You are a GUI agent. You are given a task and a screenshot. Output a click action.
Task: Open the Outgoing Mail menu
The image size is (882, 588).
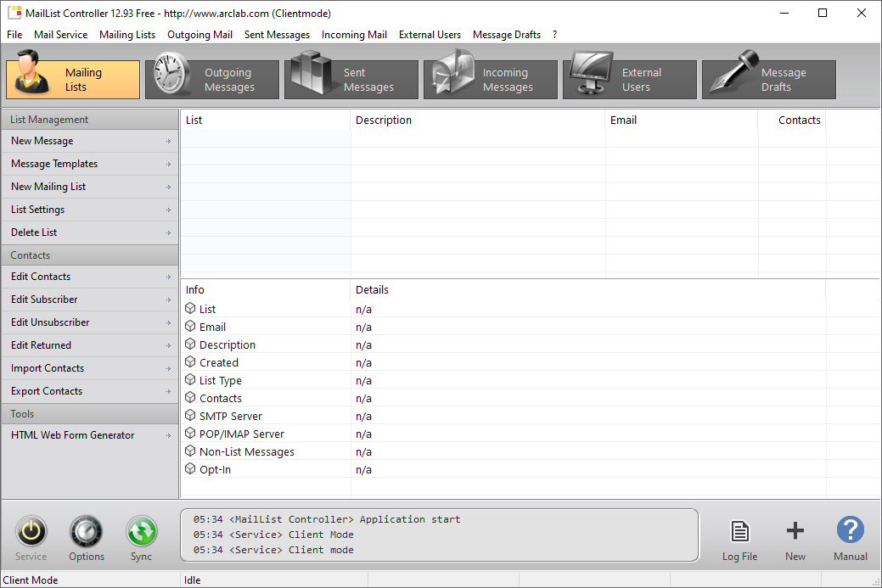click(199, 34)
